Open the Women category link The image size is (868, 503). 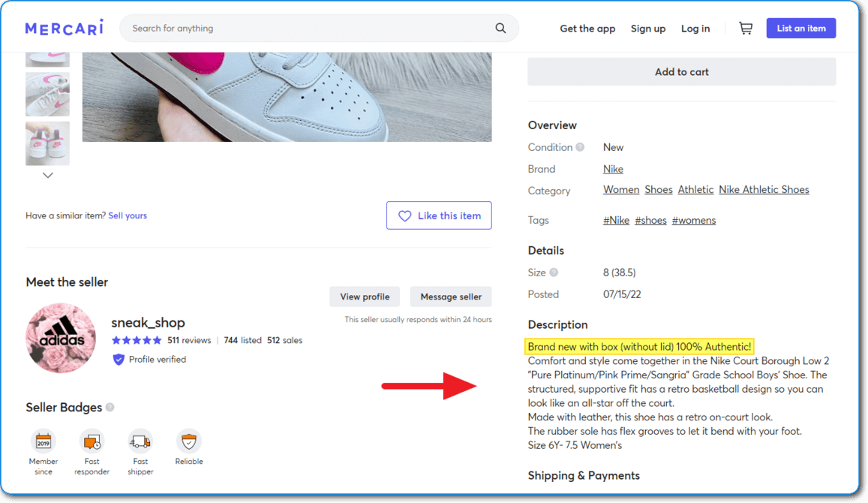[x=621, y=189]
